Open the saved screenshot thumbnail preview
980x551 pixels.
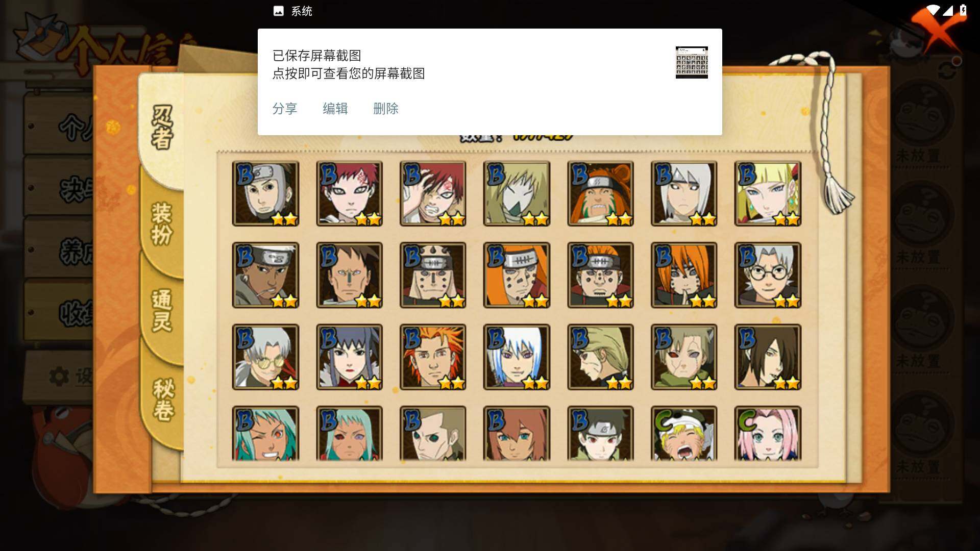click(x=692, y=62)
